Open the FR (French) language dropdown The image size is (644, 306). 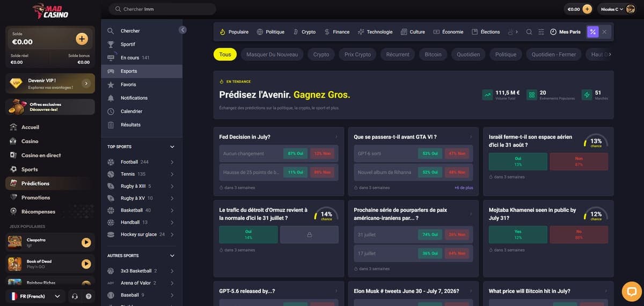(x=36, y=296)
